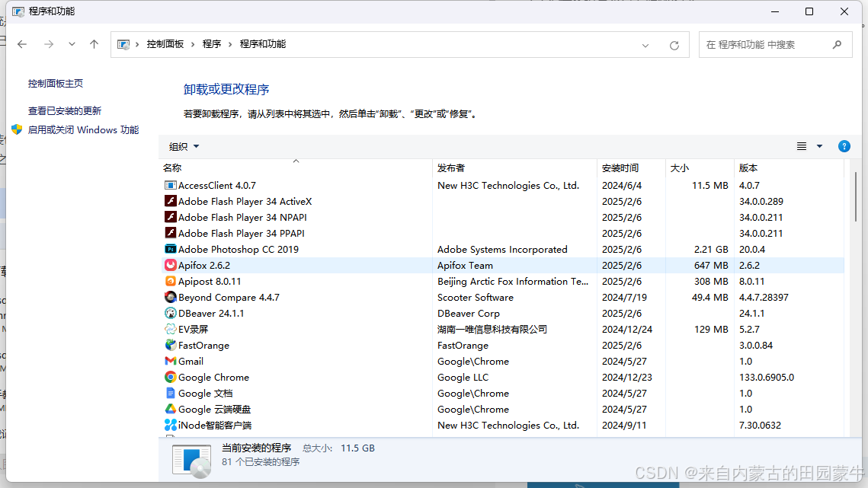Click the 当前安装的程序 details pane icon

click(191, 461)
